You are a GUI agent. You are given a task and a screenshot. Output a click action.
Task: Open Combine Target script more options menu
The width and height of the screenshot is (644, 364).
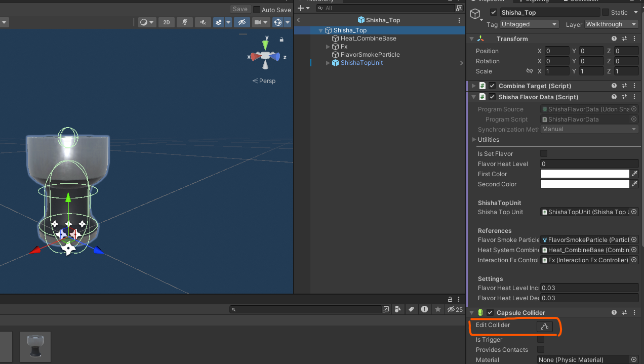tap(634, 86)
